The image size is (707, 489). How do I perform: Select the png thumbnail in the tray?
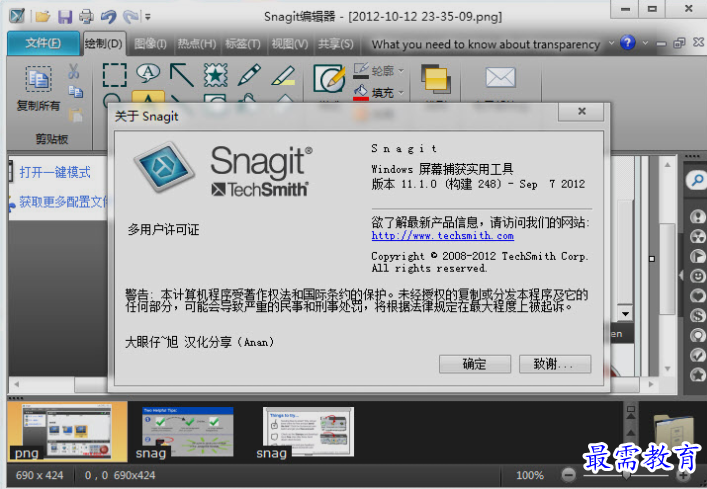click(x=68, y=432)
